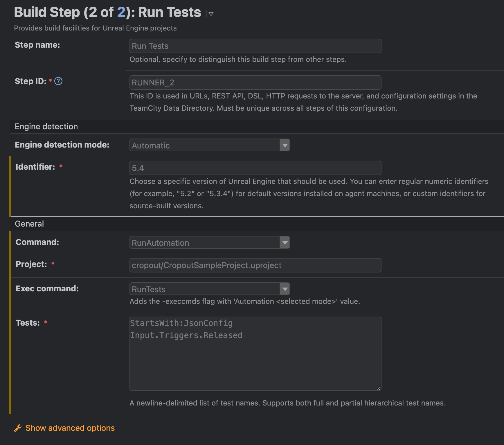The image size is (504, 445).
Task: Click the Exec command dropdown arrow button
Action: [x=285, y=289]
